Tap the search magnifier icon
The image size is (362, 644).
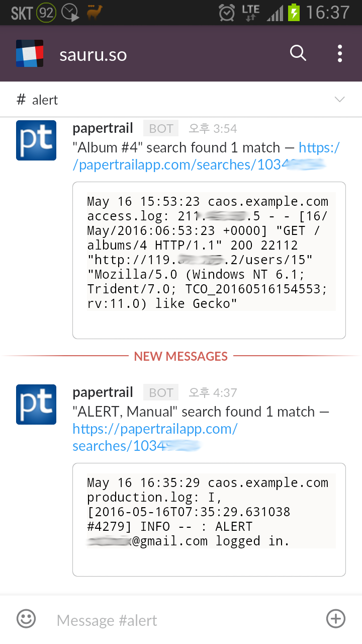298,53
